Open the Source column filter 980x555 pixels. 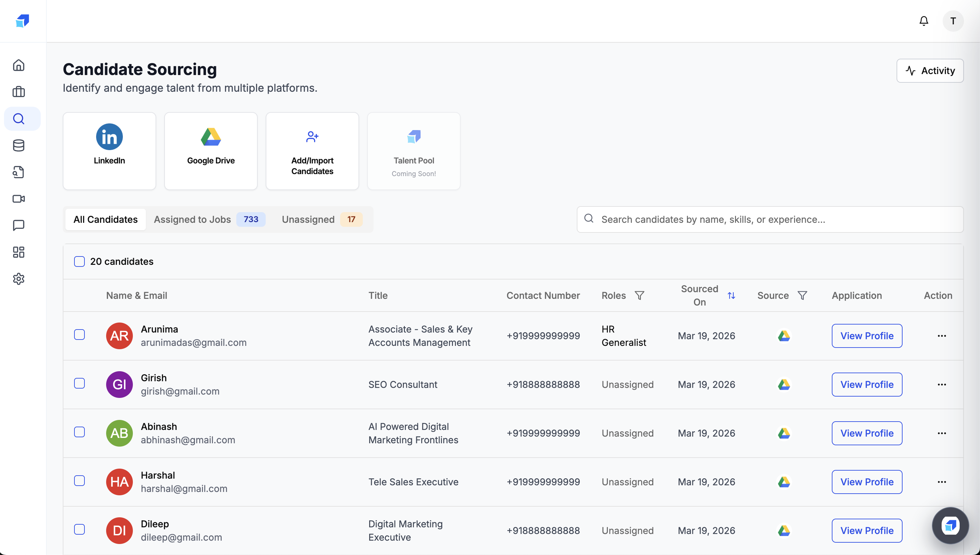802,296
